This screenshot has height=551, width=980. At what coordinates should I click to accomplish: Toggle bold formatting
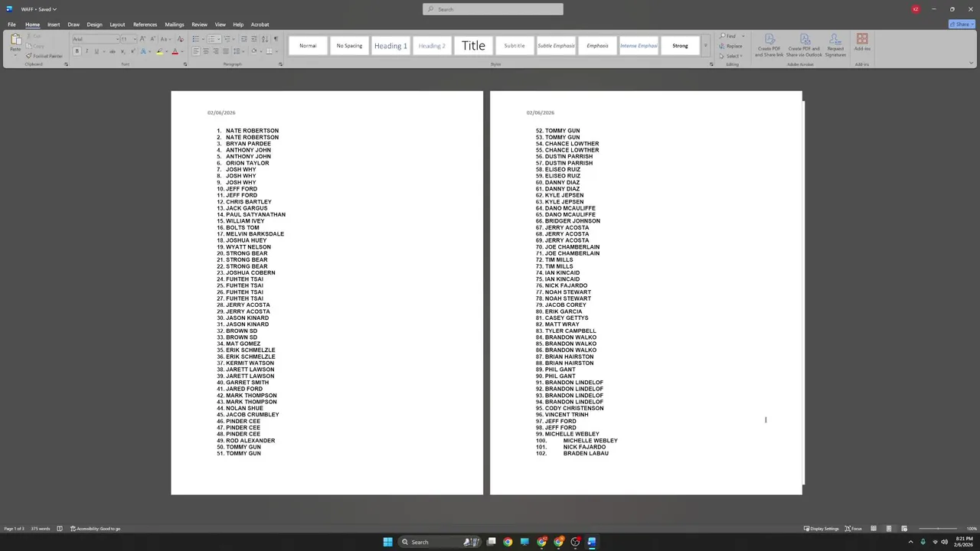(77, 51)
